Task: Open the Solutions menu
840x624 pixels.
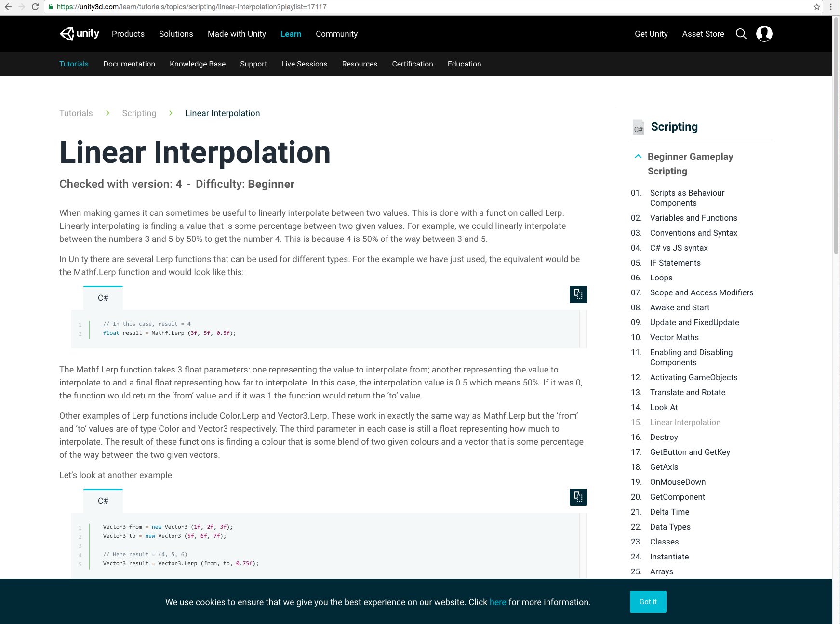Action: tap(176, 34)
